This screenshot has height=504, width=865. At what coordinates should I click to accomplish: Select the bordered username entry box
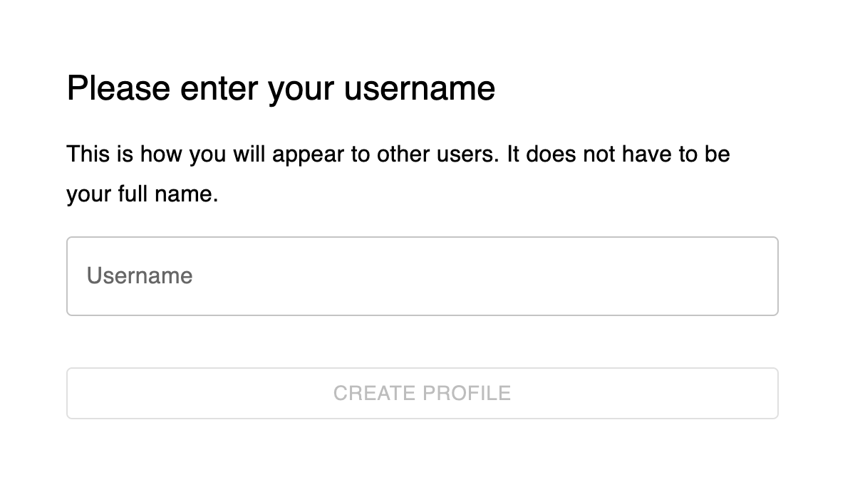(x=422, y=276)
